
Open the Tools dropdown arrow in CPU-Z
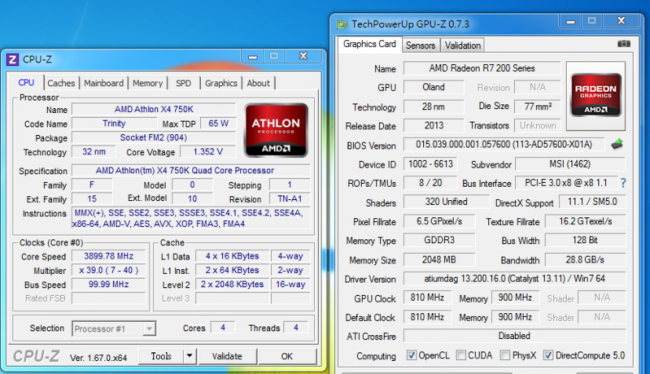click(x=189, y=356)
